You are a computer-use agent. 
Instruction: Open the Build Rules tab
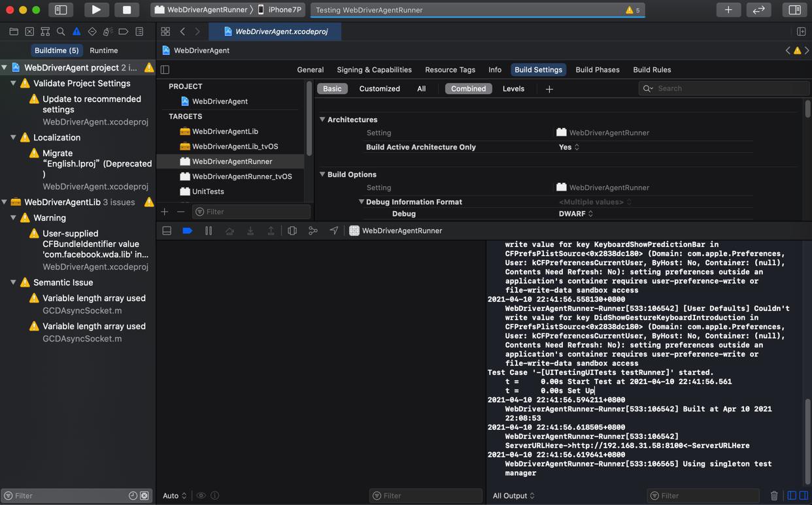652,70
